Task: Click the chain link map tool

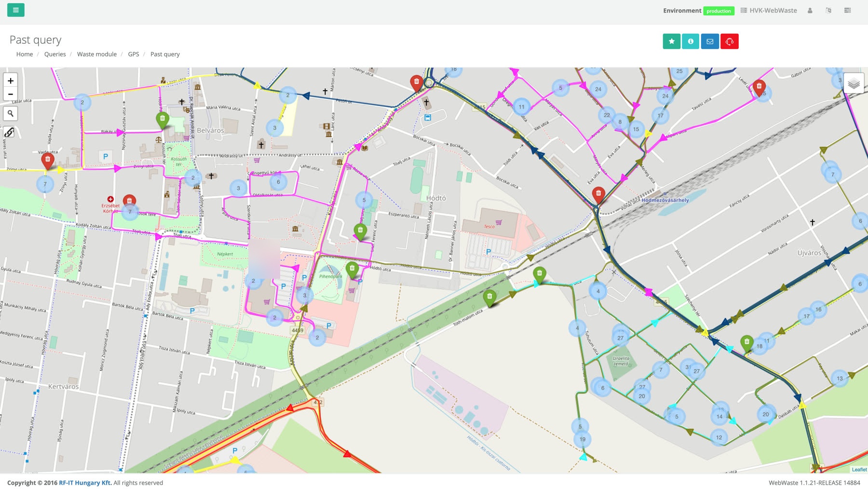Action: [9, 132]
